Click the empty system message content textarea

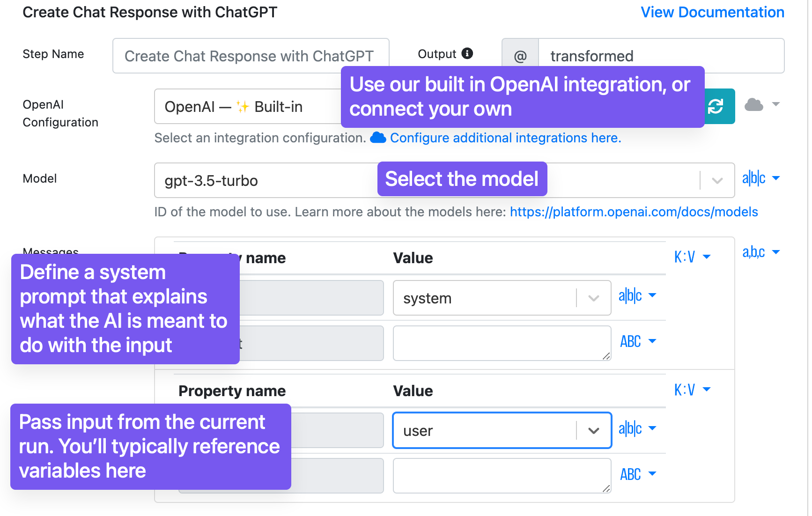pos(501,343)
